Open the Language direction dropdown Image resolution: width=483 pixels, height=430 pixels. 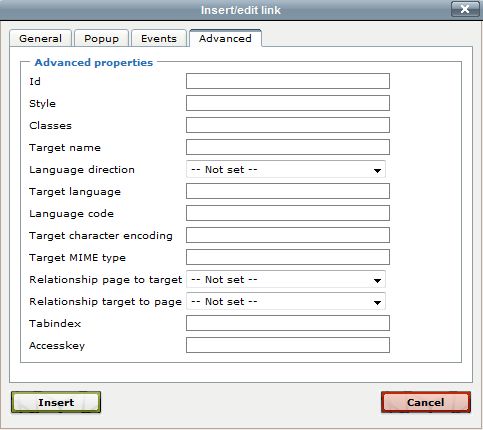point(286,169)
